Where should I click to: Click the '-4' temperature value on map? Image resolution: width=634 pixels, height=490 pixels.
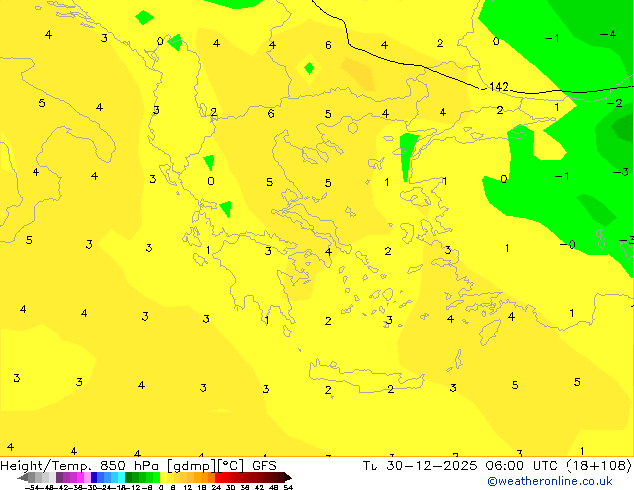(x=608, y=35)
